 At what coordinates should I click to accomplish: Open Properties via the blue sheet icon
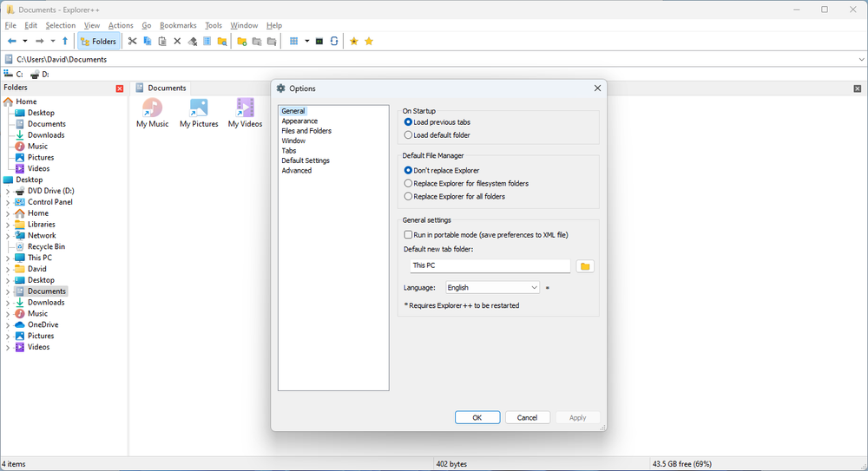pyautogui.click(x=207, y=41)
